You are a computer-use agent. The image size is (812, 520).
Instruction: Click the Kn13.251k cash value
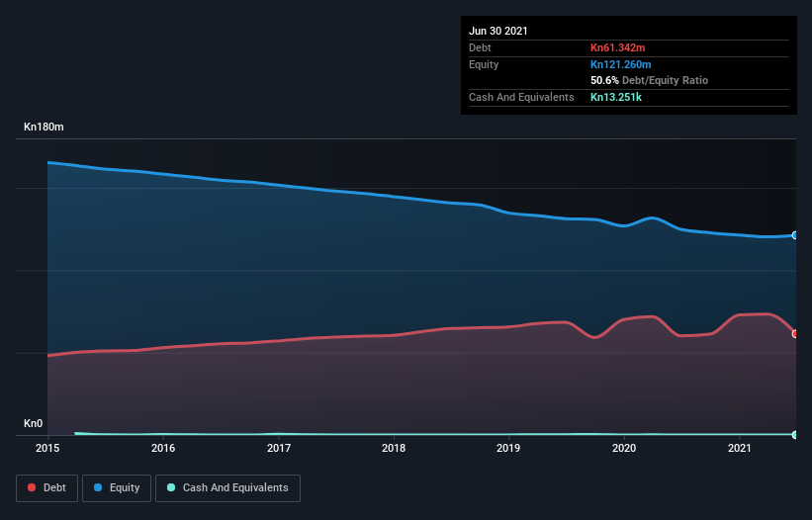[616, 97]
